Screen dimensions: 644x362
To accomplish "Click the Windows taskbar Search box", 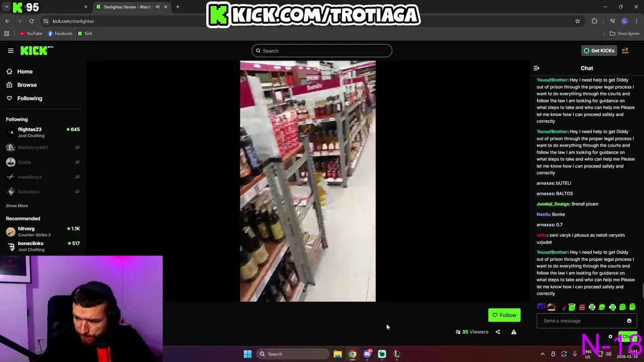I will pyautogui.click(x=293, y=354).
